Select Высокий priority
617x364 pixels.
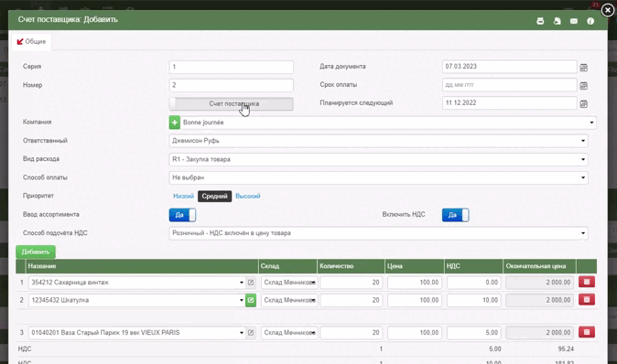point(248,196)
